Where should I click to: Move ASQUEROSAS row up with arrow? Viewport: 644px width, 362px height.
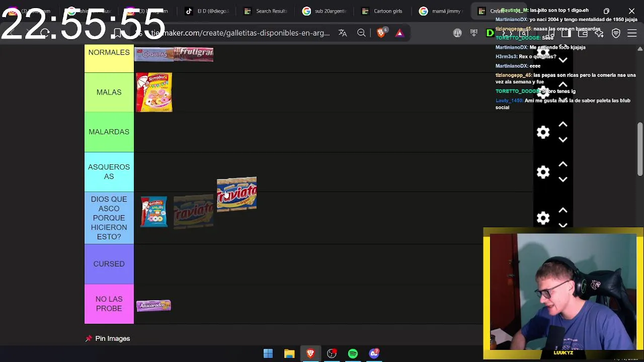563,164
